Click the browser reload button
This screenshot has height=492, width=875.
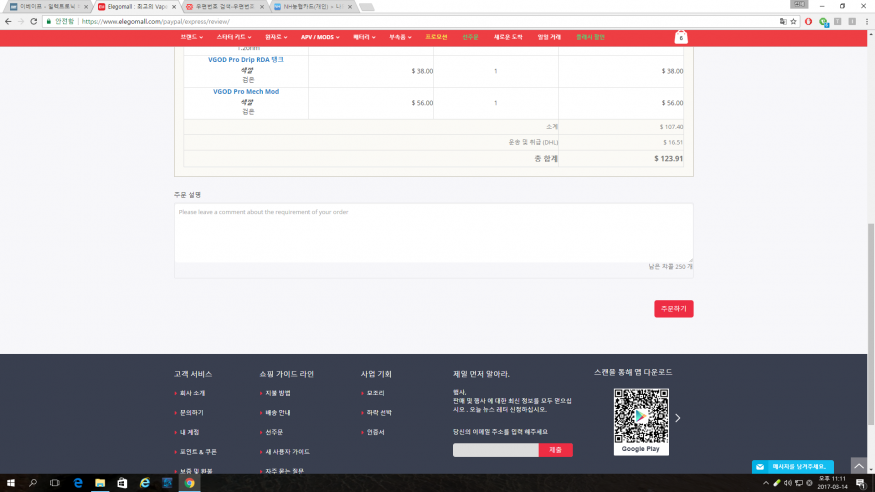pyautogui.click(x=33, y=21)
